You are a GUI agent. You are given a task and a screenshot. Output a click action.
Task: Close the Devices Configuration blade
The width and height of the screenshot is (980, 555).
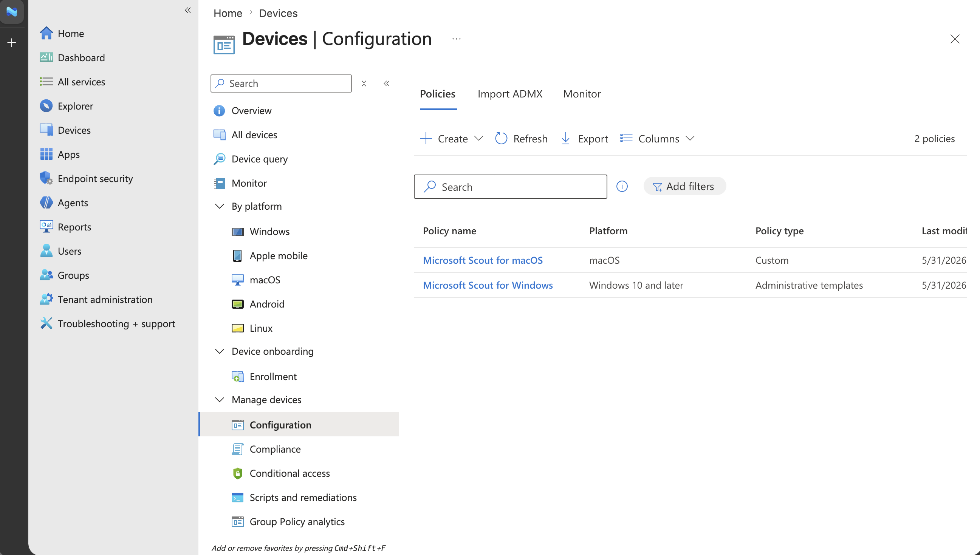tap(954, 39)
